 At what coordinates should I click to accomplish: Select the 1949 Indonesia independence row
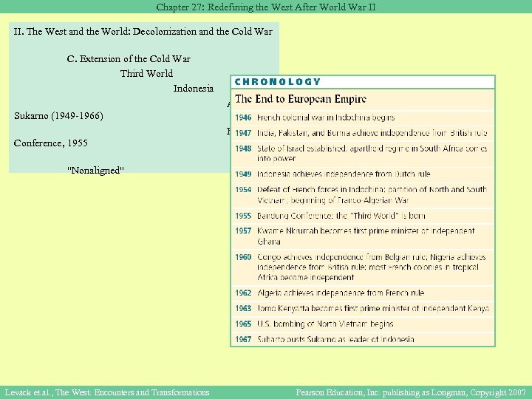362,174
